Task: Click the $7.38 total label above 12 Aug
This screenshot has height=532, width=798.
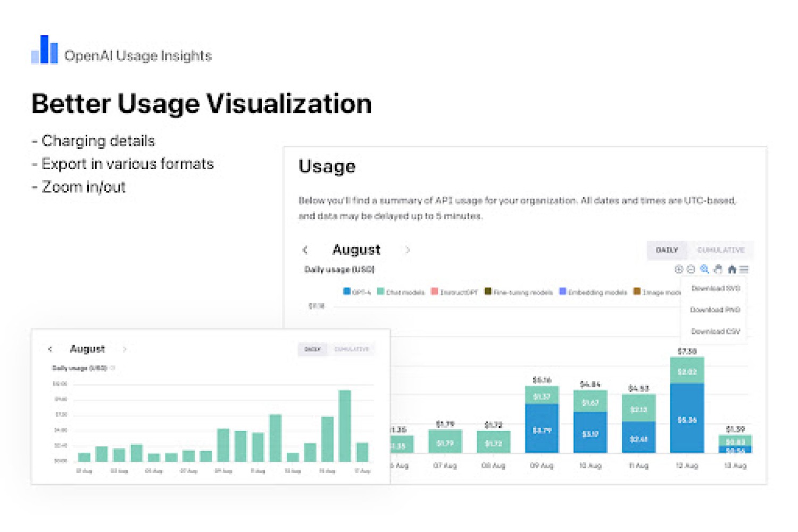Action: click(687, 351)
